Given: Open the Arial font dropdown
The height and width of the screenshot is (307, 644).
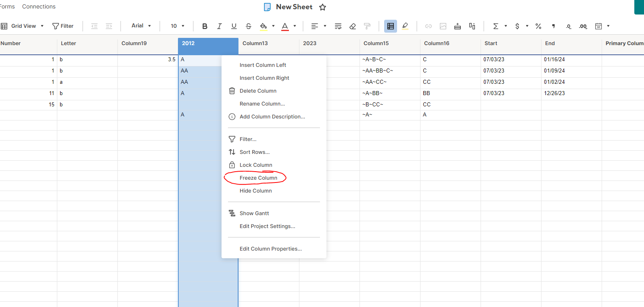Looking at the screenshot, I should click(x=141, y=26).
